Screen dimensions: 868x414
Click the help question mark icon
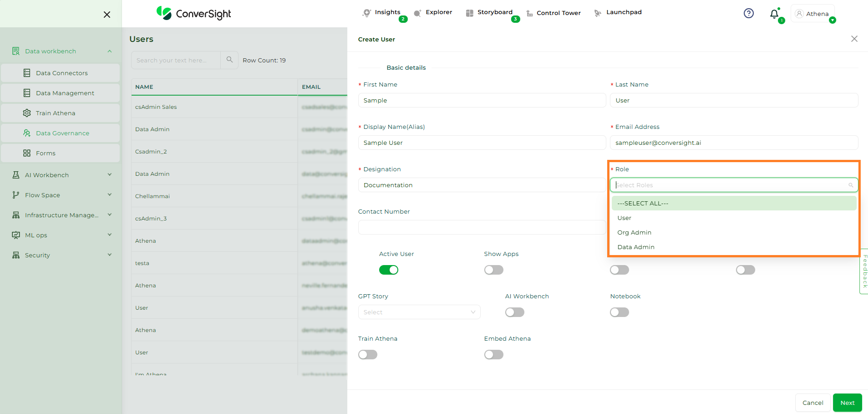(748, 14)
